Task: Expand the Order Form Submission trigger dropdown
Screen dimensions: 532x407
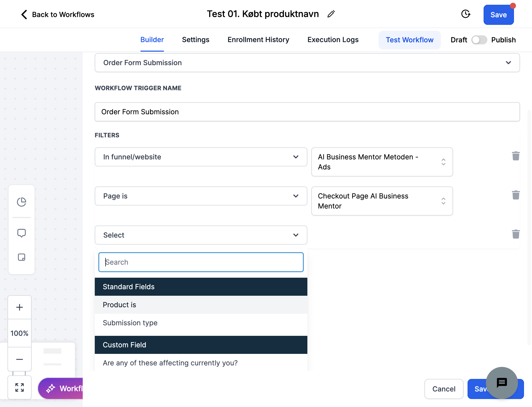Action: [x=307, y=63]
